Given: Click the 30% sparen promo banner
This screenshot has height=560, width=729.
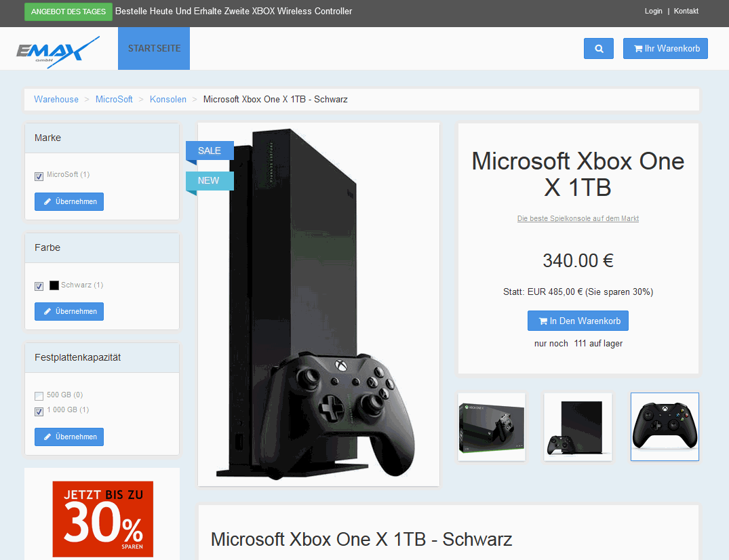Looking at the screenshot, I should (x=103, y=519).
